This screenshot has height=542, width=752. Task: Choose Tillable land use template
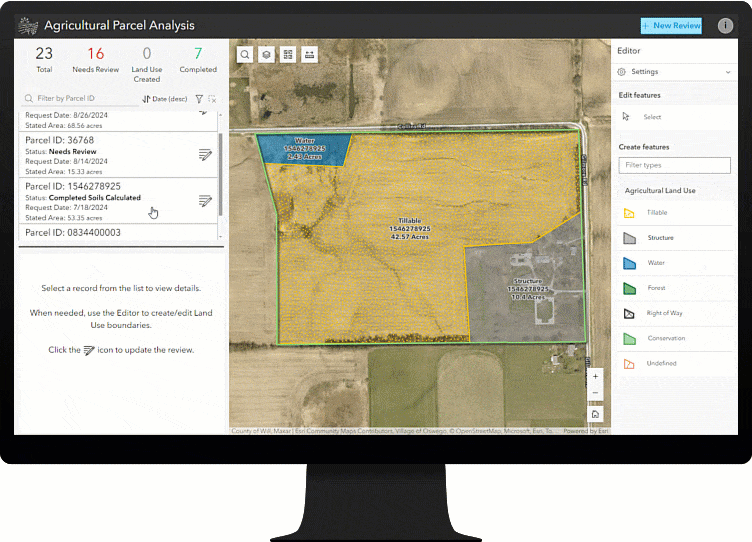tap(674, 212)
